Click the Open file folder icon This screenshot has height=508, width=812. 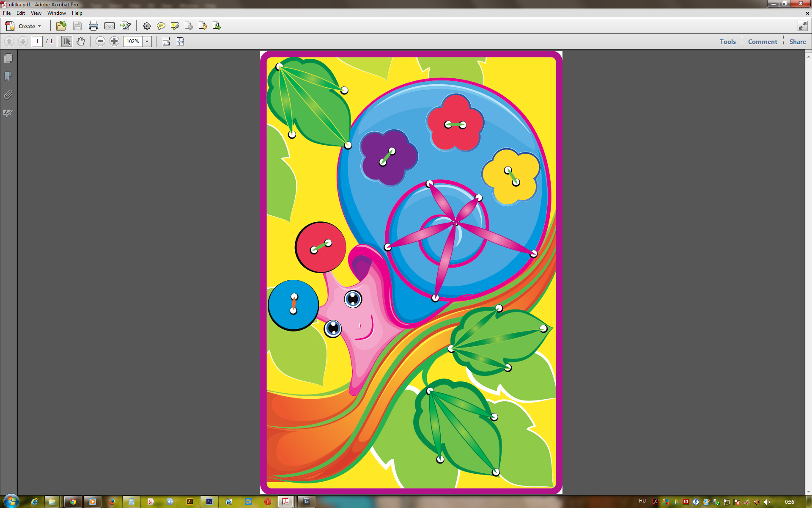[61, 26]
